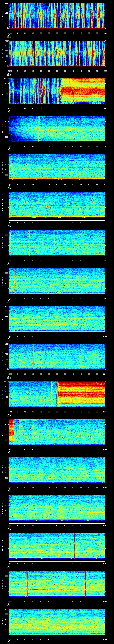Select the 12:00 end time label
114x644 pixels.
click(x=105, y=412)
